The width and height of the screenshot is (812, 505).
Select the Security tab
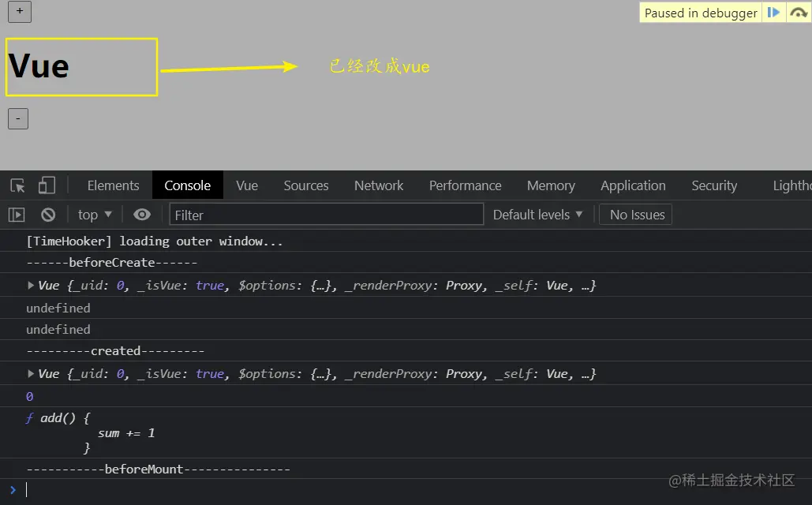coord(714,185)
